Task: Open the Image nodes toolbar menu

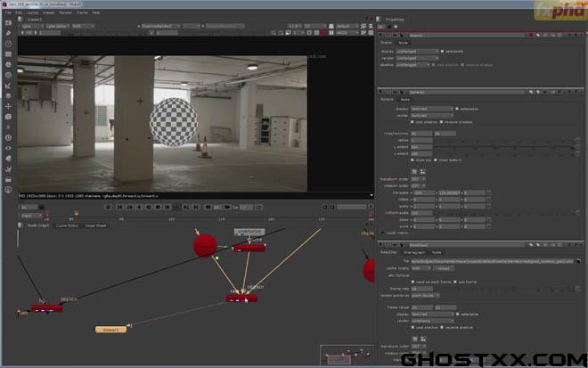Action: (8, 23)
